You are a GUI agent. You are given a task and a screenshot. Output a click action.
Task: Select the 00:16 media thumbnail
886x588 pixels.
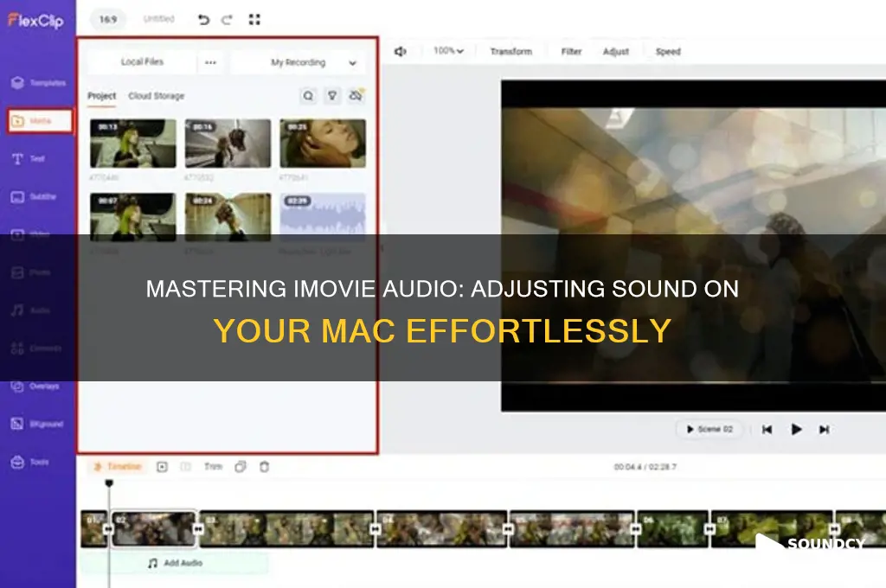[228, 144]
